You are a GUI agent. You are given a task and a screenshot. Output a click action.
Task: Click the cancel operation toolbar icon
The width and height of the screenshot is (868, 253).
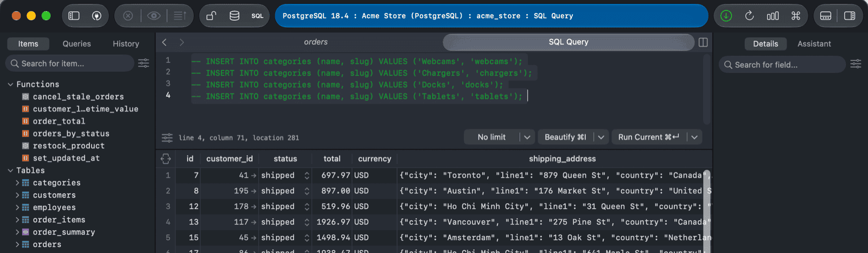click(128, 16)
